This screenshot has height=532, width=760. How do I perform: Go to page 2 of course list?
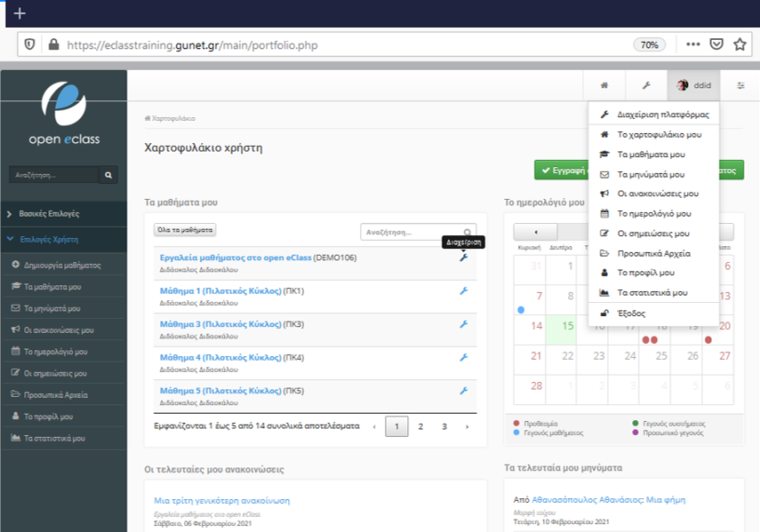(420, 426)
